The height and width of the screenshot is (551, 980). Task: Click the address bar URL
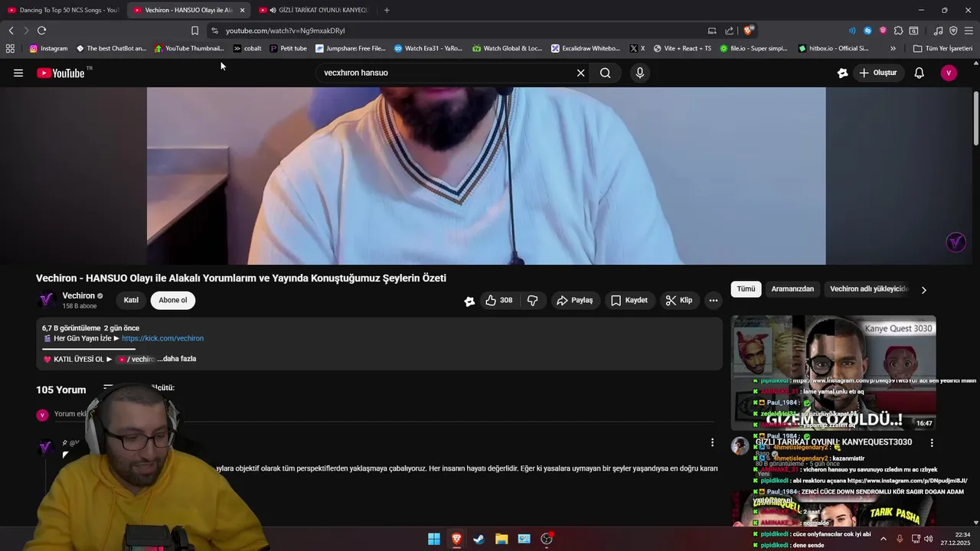286,31
